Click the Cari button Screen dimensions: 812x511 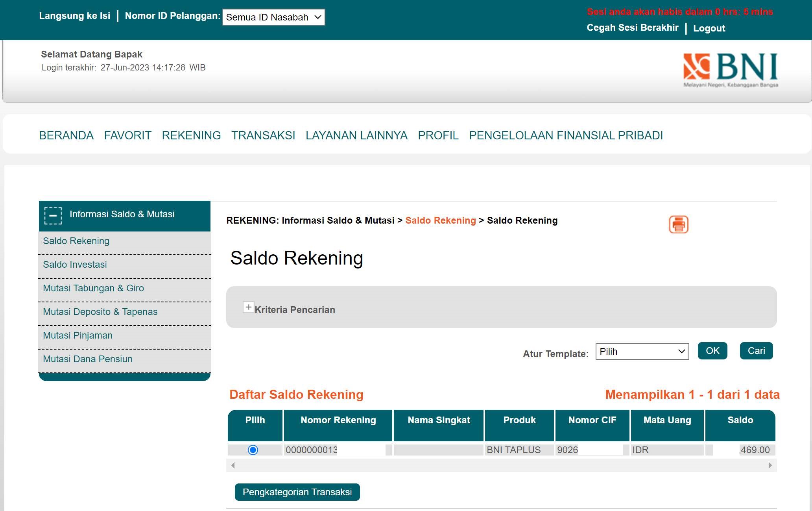tap(756, 351)
